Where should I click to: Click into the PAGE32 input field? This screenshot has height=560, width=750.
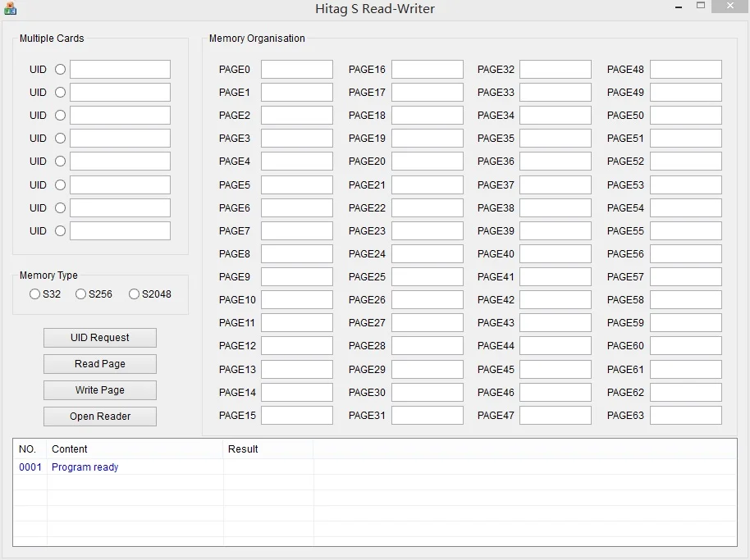click(x=556, y=70)
